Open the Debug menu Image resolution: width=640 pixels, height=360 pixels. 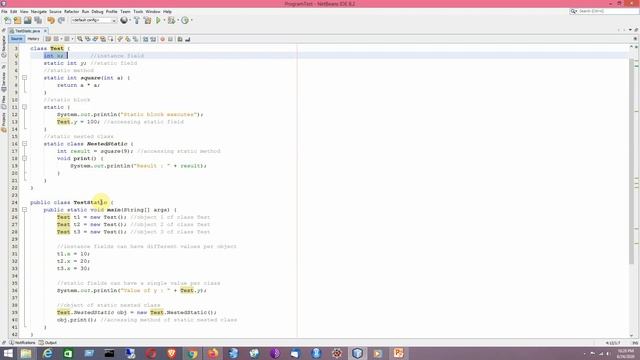(97, 11)
